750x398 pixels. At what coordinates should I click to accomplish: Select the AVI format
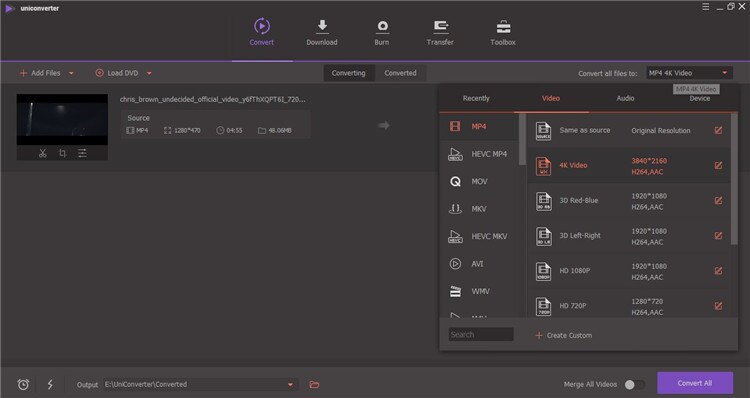tap(478, 264)
